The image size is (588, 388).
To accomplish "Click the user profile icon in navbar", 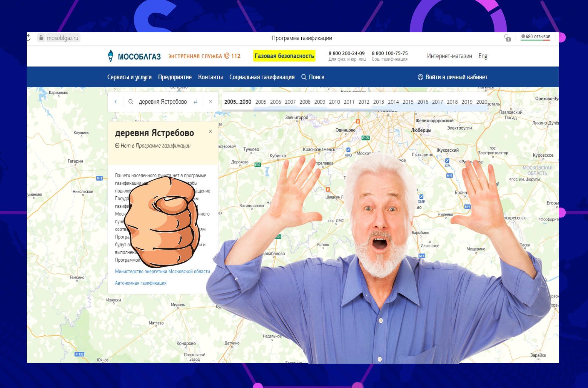I will pyautogui.click(x=420, y=77).
